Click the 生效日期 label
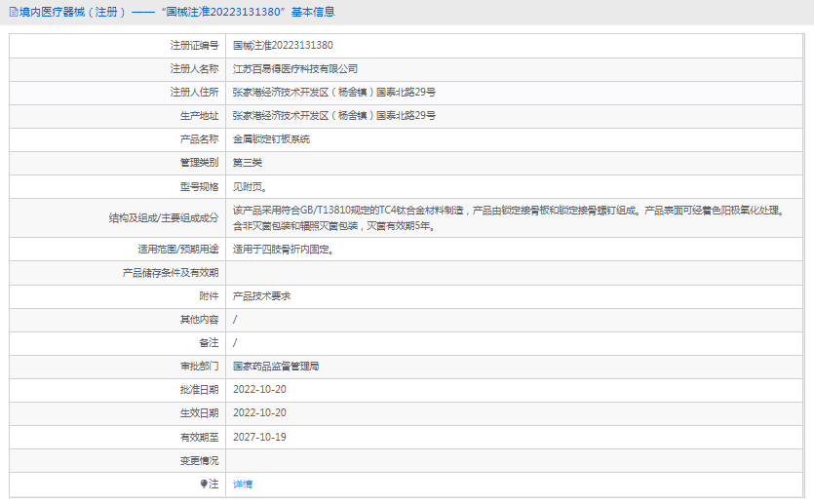 pyautogui.click(x=199, y=413)
